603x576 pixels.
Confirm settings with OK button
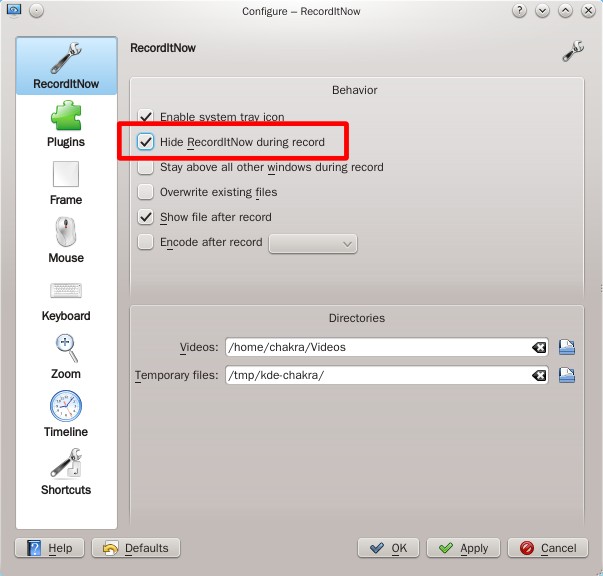pyautogui.click(x=388, y=548)
